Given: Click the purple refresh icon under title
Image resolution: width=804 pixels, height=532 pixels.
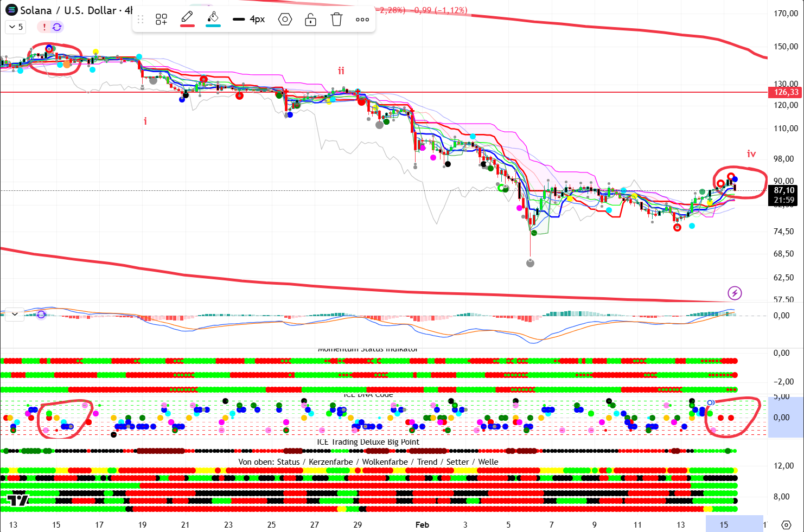Looking at the screenshot, I should (x=57, y=27).
